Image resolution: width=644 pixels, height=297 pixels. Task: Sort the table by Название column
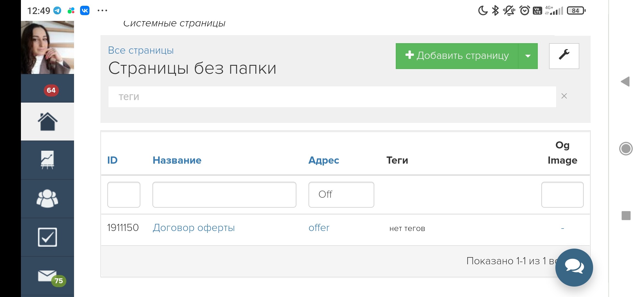(177, 160)
